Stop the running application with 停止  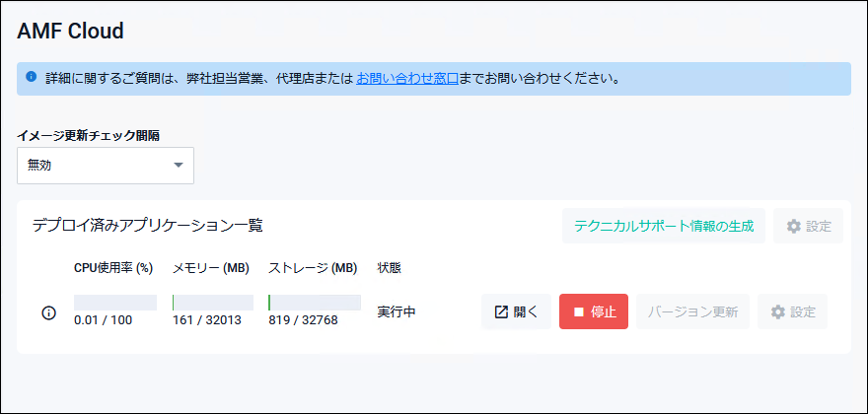click(594, 311)
